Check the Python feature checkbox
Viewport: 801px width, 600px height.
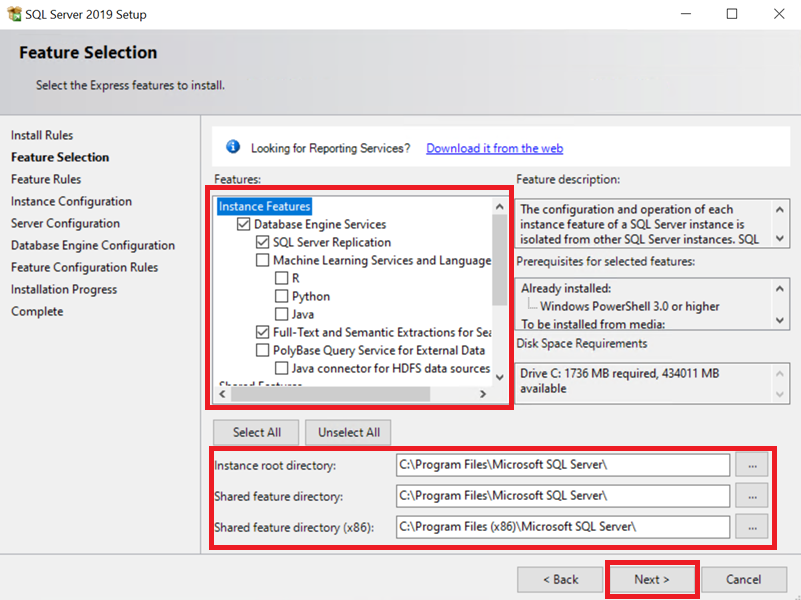(x=282, y=296)
